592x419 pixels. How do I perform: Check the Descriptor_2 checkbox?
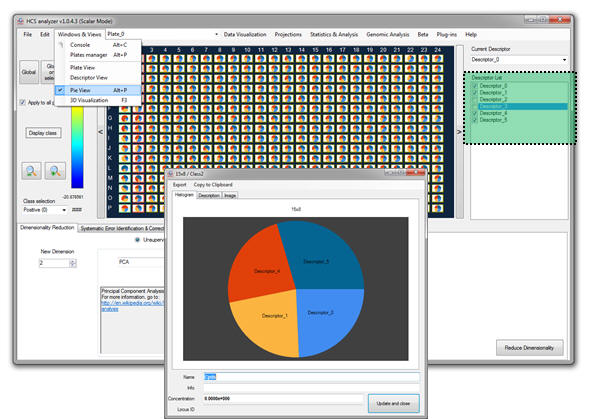[475, 99]
